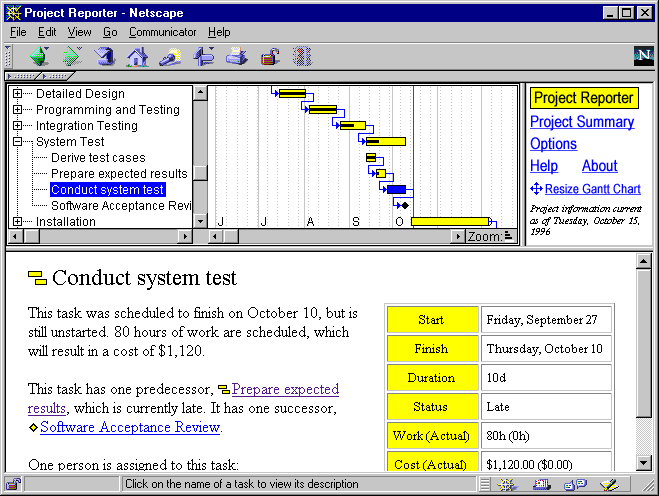Viewport: 659px width, 496px height.
Task: Open the Help link in the side panel
Action: pyautogui.click(x=544, y=166)
